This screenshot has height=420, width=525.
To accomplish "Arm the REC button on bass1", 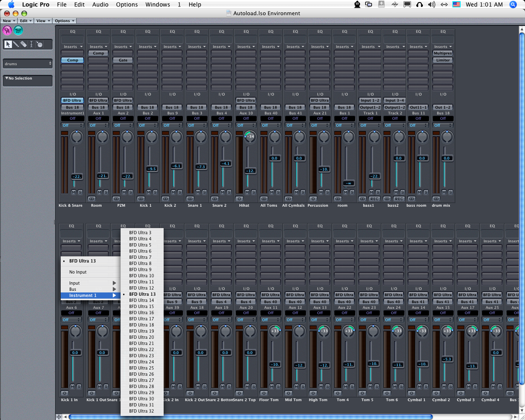I will [374, 199].
